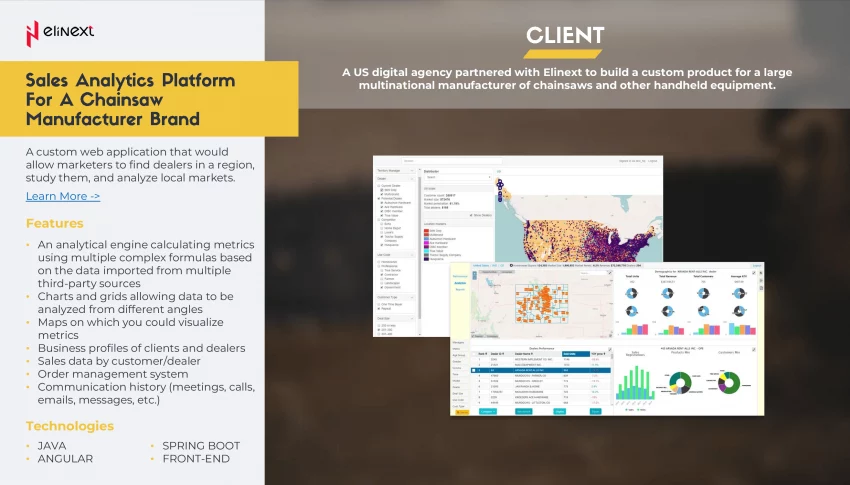Click United States in the analytics breadcrumb
The height and width of the screenshot is (485, 850).
tap(481, 266)
